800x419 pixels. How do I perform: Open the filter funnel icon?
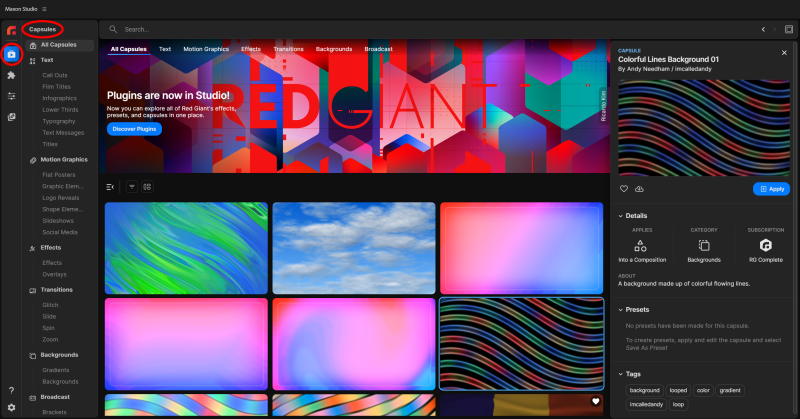pos(132,187)
